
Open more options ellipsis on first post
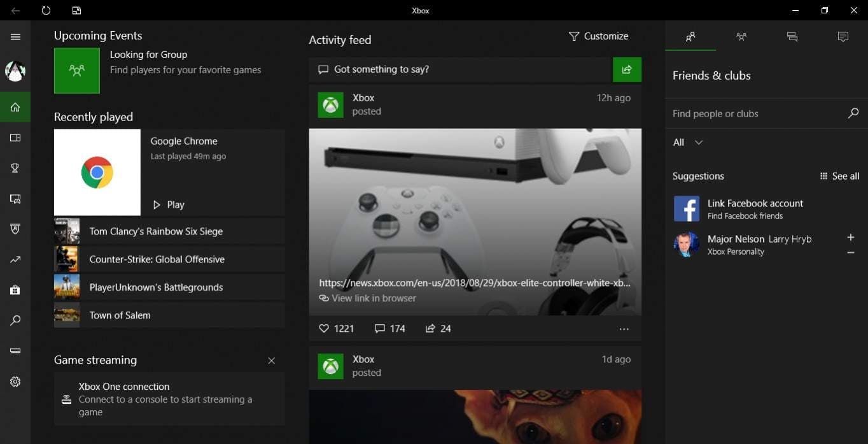point(624,329)
